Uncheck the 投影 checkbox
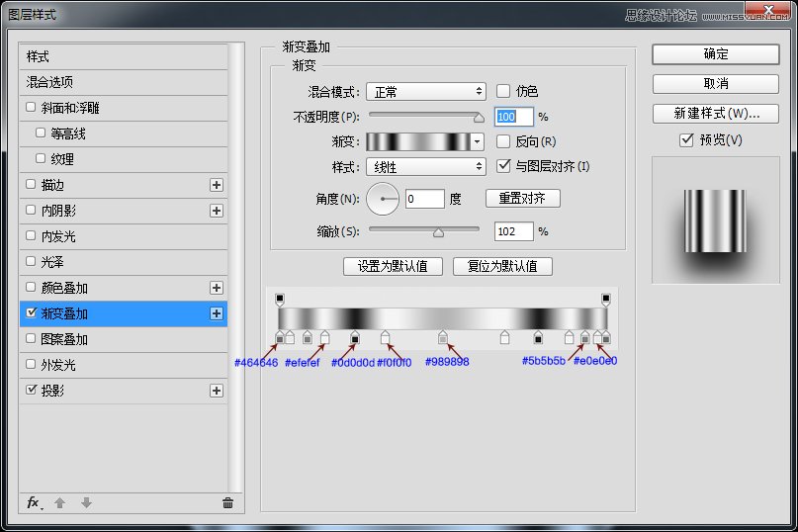The height and width of the screenshot is (532, 798). tap(31, 390)
